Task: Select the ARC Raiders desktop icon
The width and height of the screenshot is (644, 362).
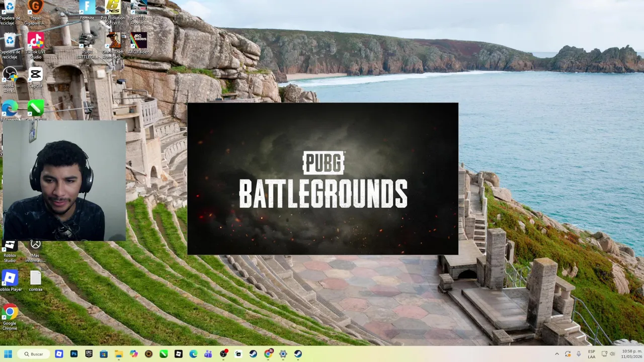Action: pos(138,44)
